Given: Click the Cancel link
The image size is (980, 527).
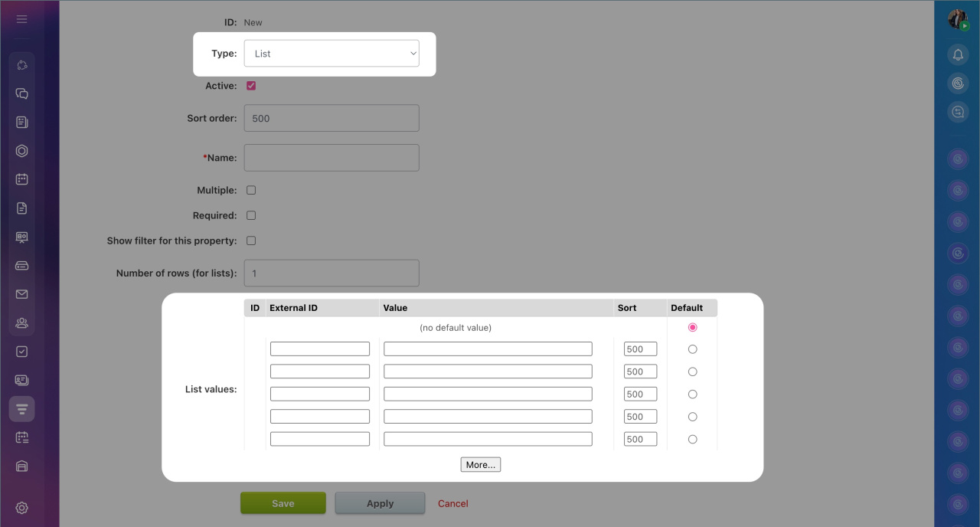Looking at the screenshot, I should coord(452,503).
